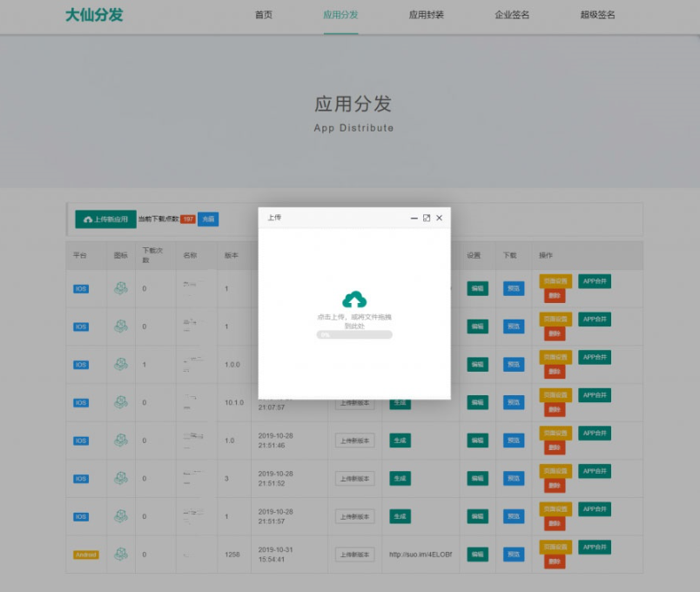Click 生成 in row dated 21:51:57

[400, 516]
